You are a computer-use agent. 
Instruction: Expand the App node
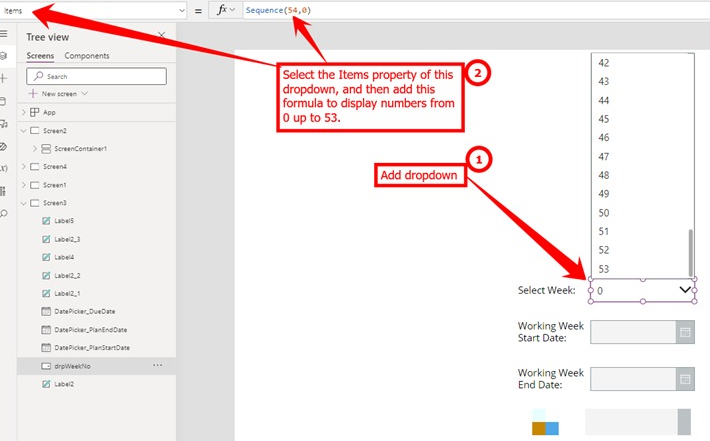pyautogui.click(x=24, y=112)
